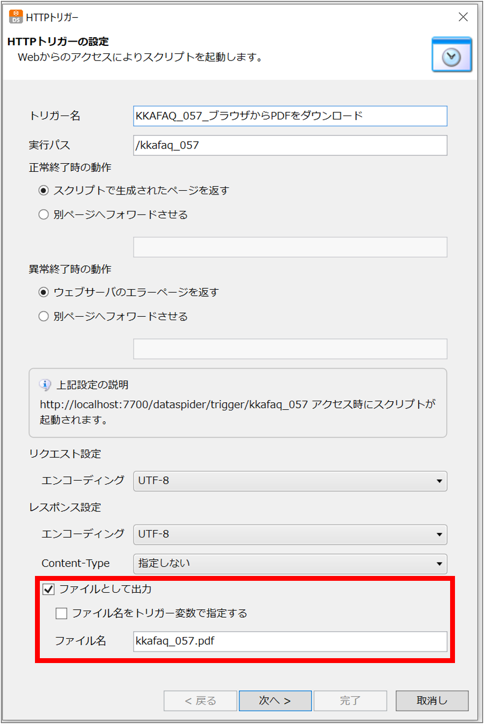Expand the Content-Type dropdown showing 指定しない

point(290,563)
